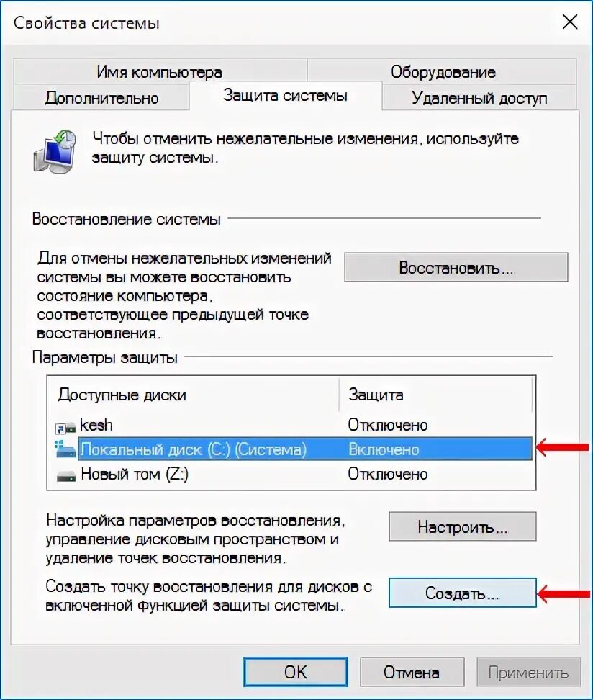Image resolution: width=593 pixels, height=700 pixels.
Task: Confirm the dialog with OK
Action: (x=295, y=672)
